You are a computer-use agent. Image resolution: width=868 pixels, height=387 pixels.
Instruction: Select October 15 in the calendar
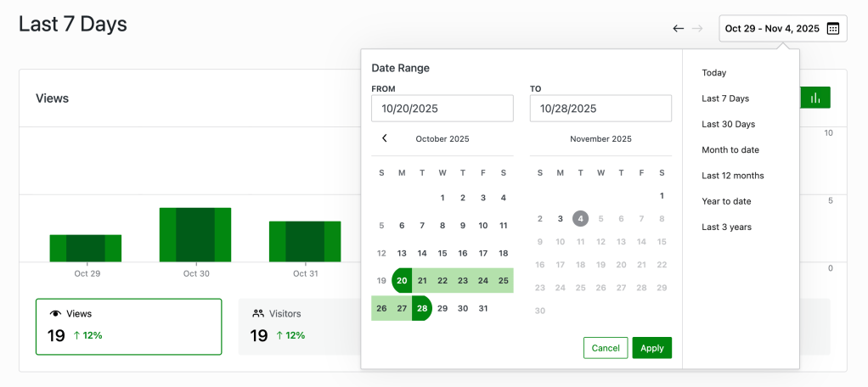[442, 253]
